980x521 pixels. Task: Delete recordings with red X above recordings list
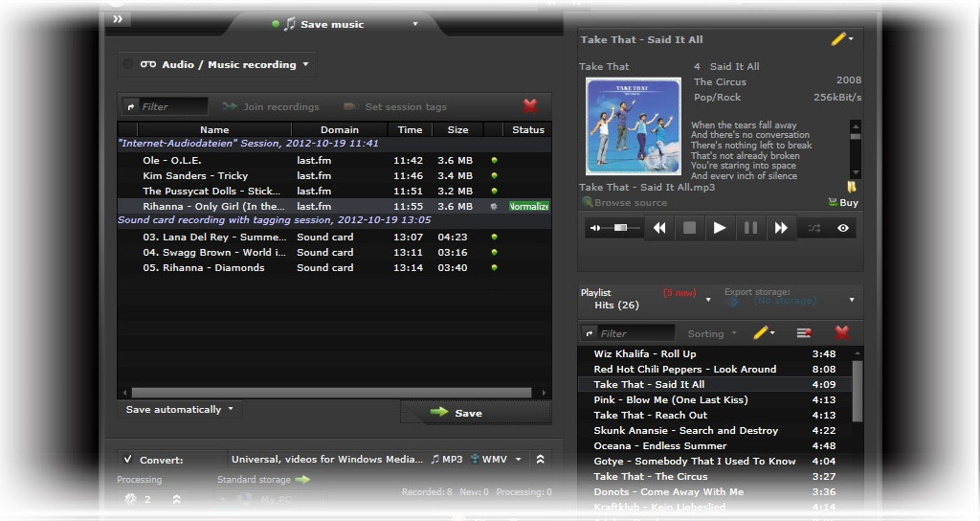pyautogui.click(x=529, y=106)
